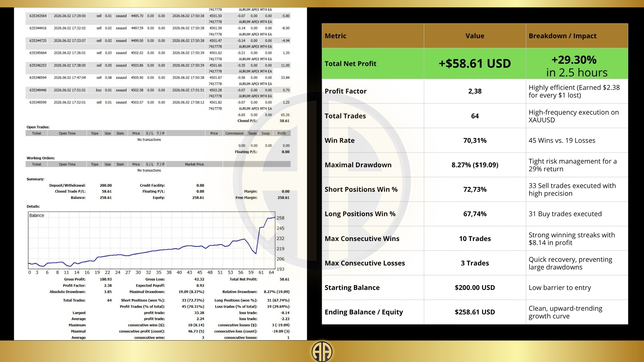The width and height of the screenshot is (644, 362).
Task: Click the "Short Positions Win %" label
Action: click(x=361, y=189)
